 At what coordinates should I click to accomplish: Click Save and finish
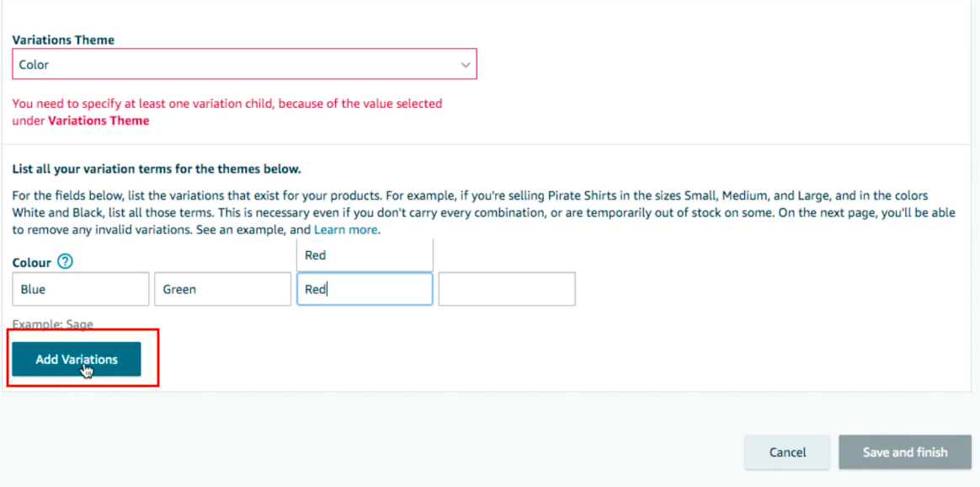pos(905,452)
